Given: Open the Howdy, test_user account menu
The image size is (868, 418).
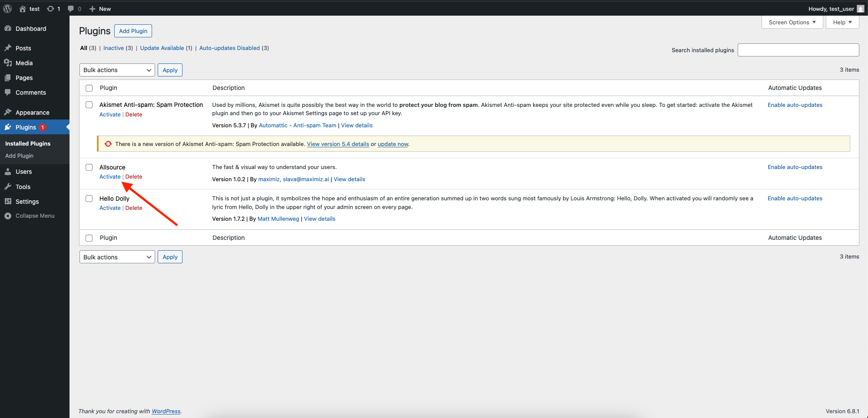Looking at the screenshot, I should pyautogui.click(x=836, y=9).
